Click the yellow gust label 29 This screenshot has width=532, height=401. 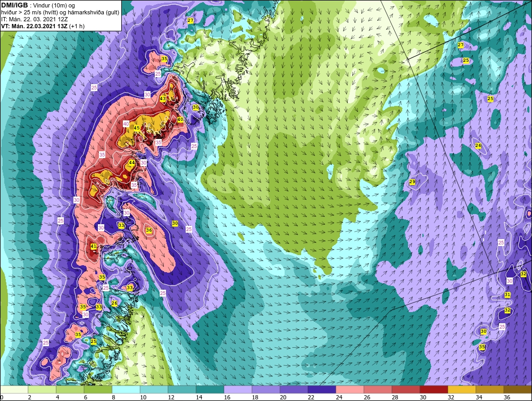pos(412,182)
